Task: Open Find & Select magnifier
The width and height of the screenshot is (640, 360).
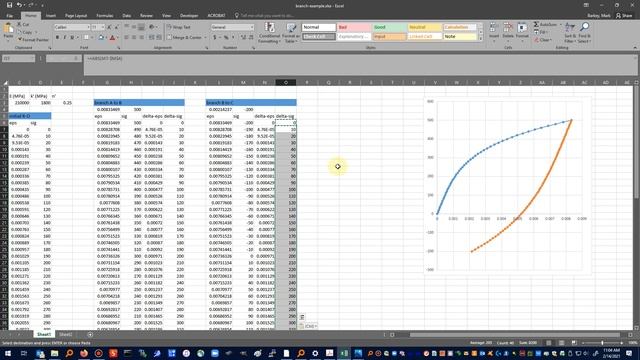Action: 584,33
